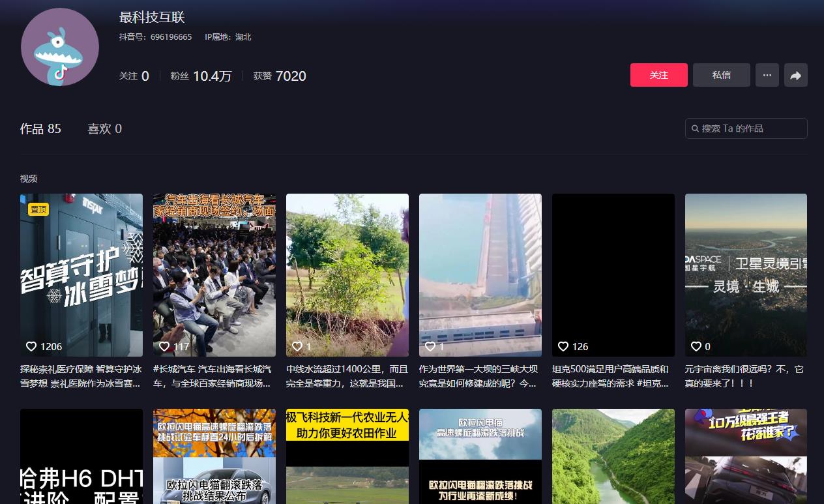The height and width of the screenshot is (504, 824).
Task: Click the heart icon with 117 likes
Action: tap(164, 346)
